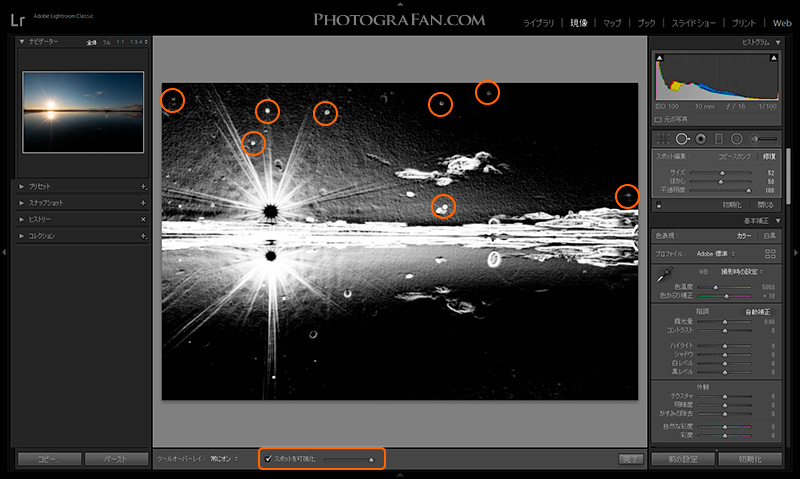Open the tool overlay dropdown
The height and width of the screenshot is (479, 800).
(224, 459)
